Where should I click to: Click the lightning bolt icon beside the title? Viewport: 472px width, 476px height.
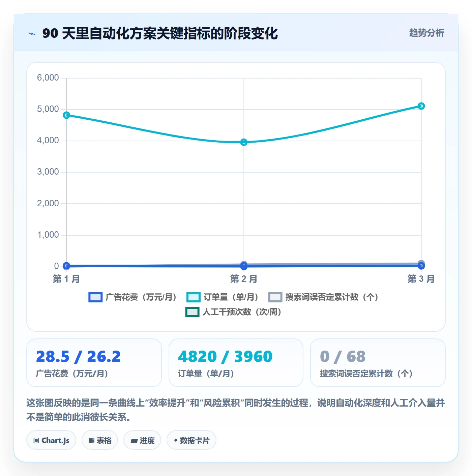tap(32, 34)
